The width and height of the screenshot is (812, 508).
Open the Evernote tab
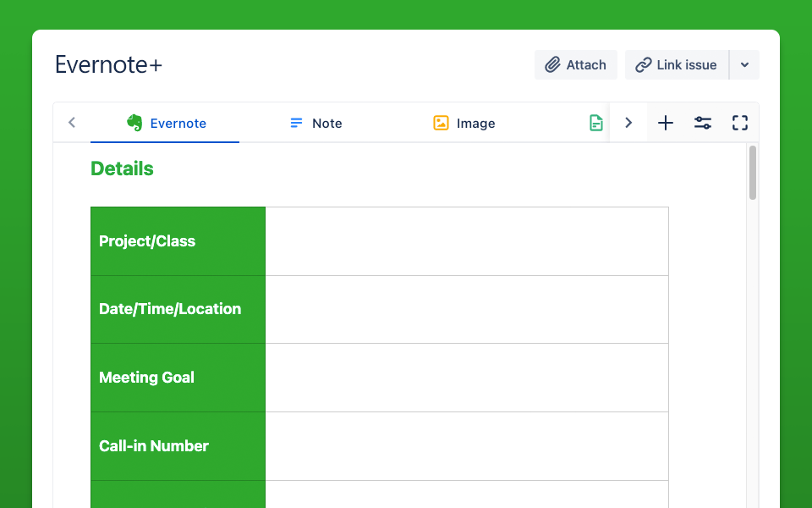click(165, 123)
